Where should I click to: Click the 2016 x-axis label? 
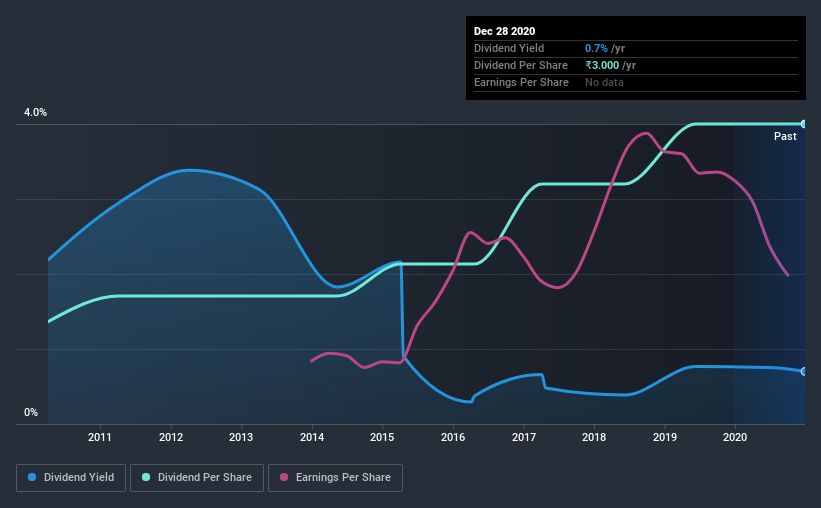click(453, 437)
